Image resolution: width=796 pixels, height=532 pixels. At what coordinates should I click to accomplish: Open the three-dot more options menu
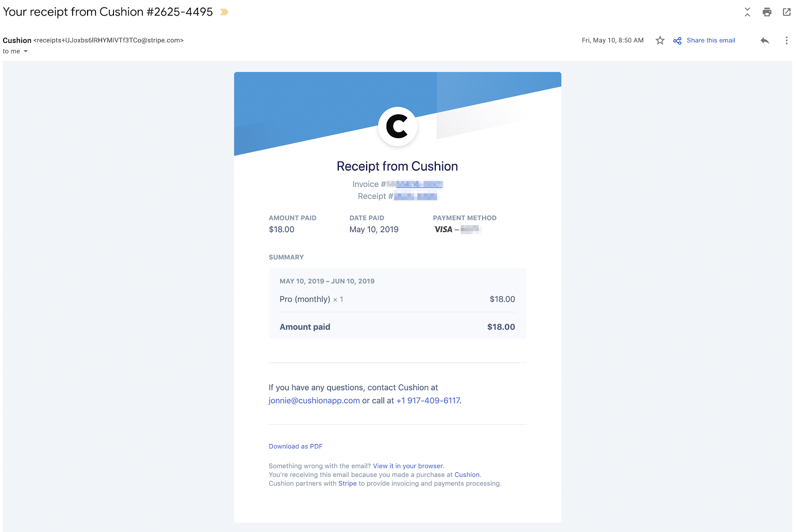(x=787, y=40)
